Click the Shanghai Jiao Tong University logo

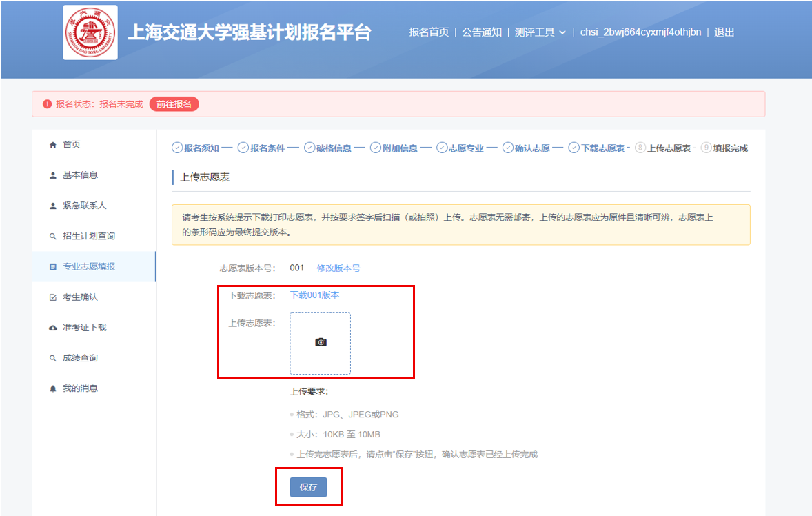pyautogui.click(x=90, y=32)
